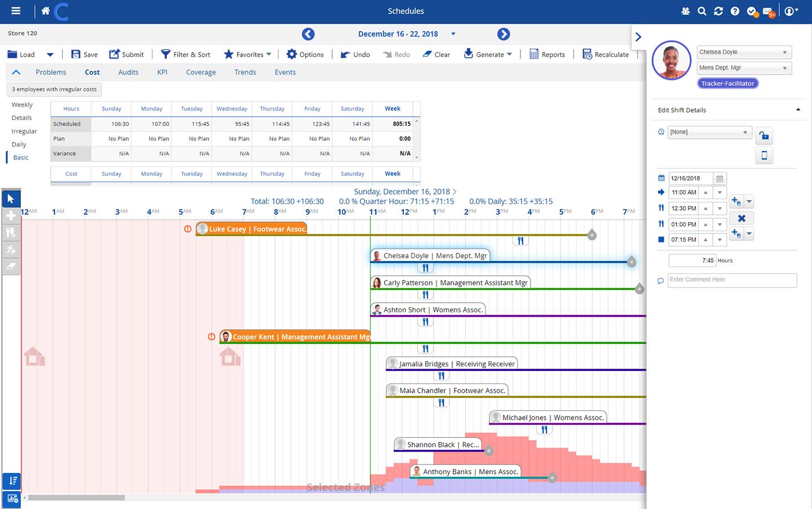Viewport: 812px width, 509px height.
Task: Collapse the Edit Shift Details section
Action: coord(797,110)
